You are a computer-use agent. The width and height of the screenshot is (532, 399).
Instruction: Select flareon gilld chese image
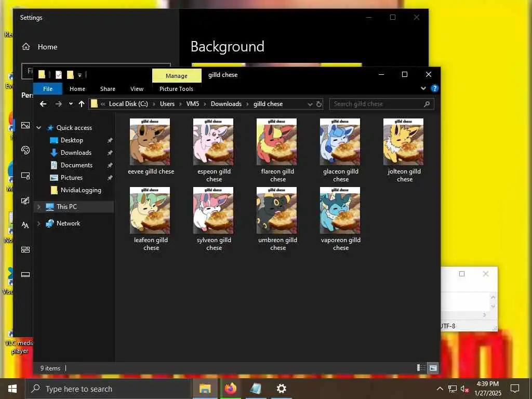[x=277, y=150]
